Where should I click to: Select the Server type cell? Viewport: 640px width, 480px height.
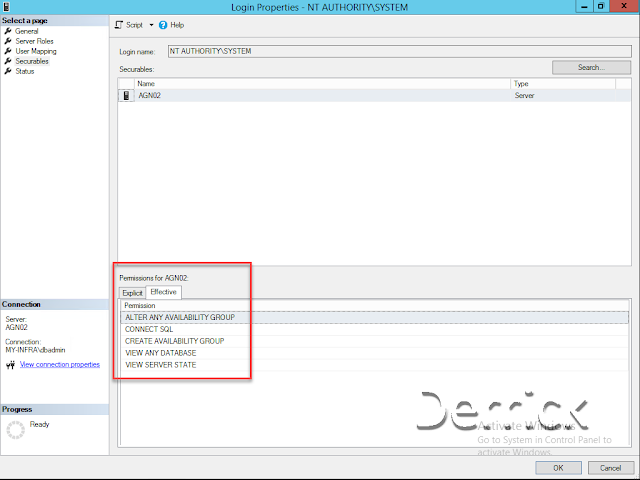[524, 96]
